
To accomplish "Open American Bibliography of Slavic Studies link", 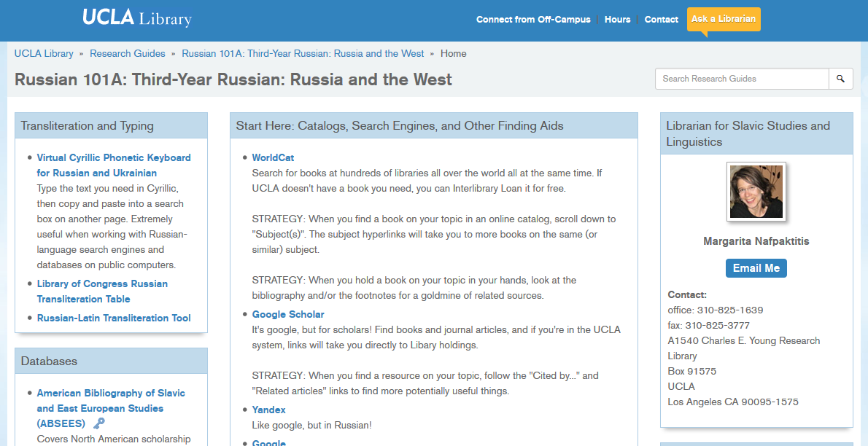I will 111,408.
